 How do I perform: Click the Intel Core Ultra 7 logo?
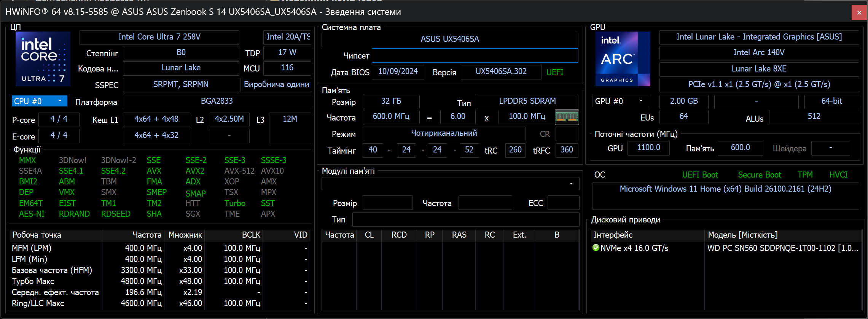click(43, 59)
